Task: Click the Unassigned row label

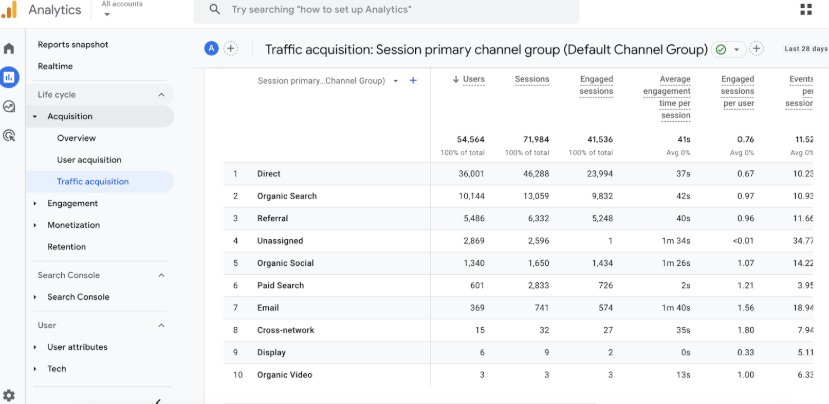Action: coord(280,241)
